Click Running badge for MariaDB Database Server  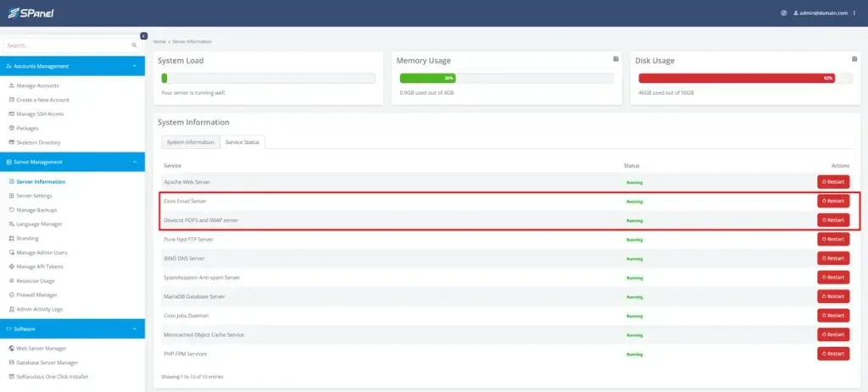(634, 297)
